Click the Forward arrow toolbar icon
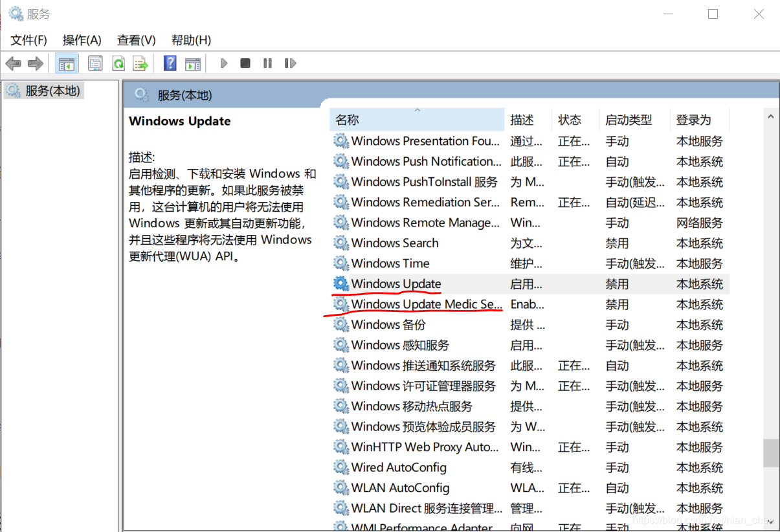Viewport: 780px width, 532px height. [x=36, y=63]
